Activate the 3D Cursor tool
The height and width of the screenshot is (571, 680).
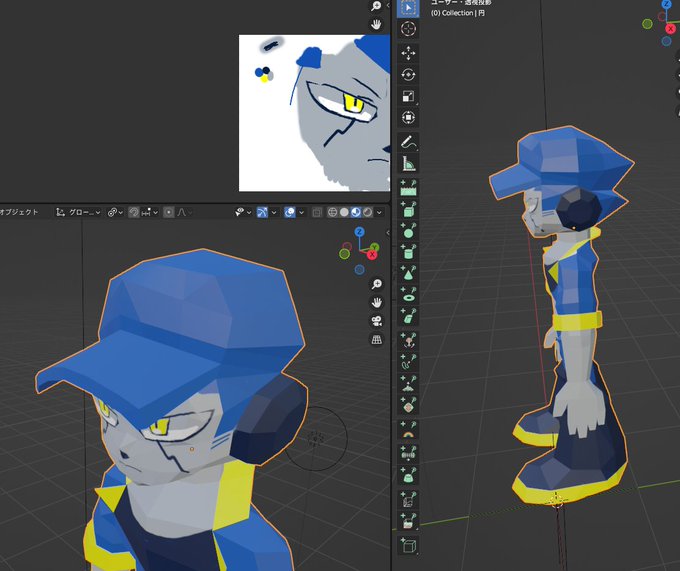pos(408,29)
